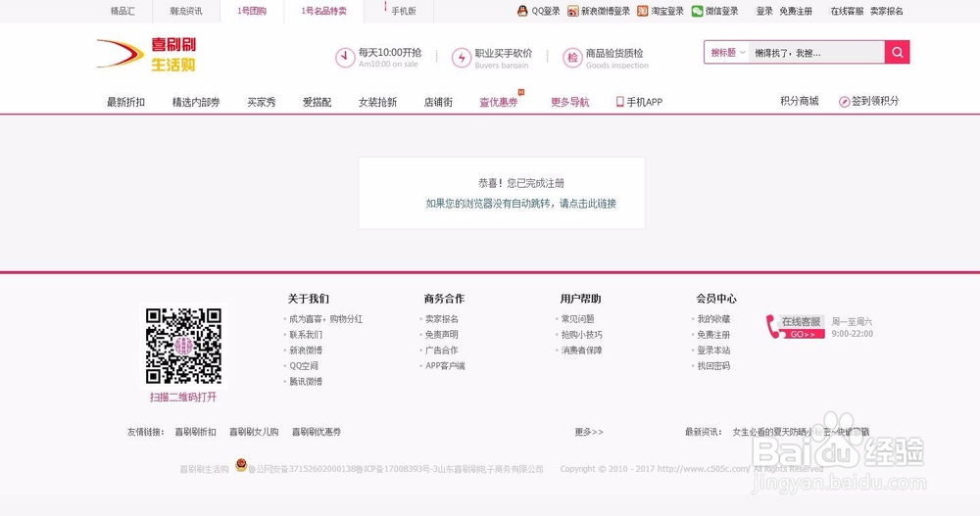Click the lightning icon for 职业买手砍价
Viewport: 980px width, 516px height.
click(462, 58)
